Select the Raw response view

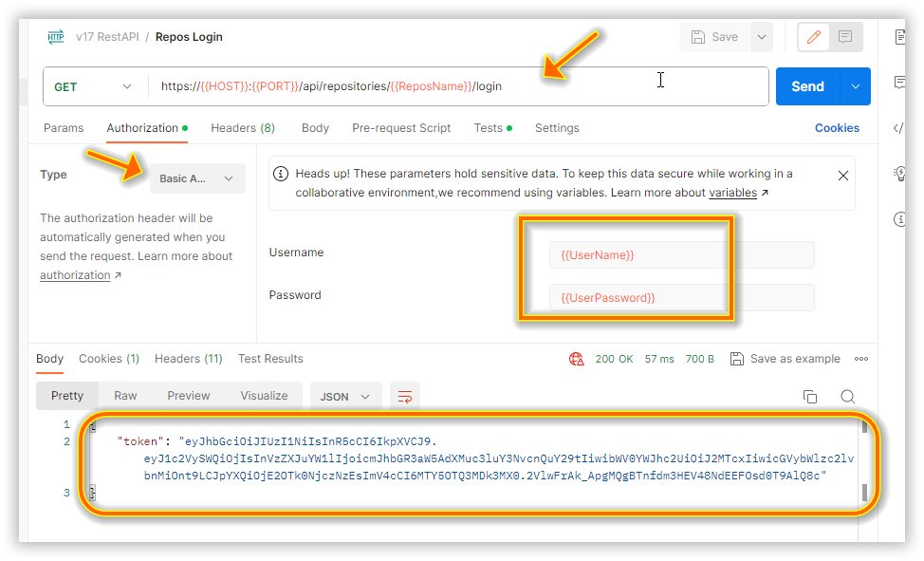(x=125, y=396)
